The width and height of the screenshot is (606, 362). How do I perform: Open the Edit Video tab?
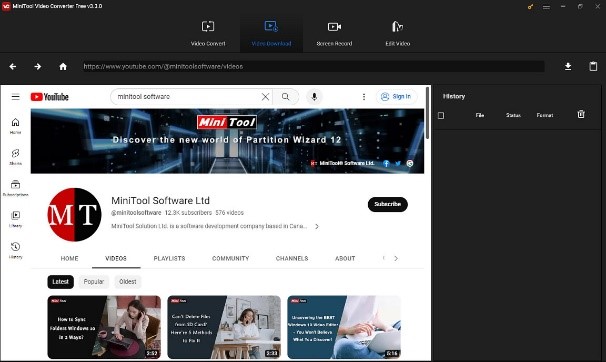pos(398,34)
